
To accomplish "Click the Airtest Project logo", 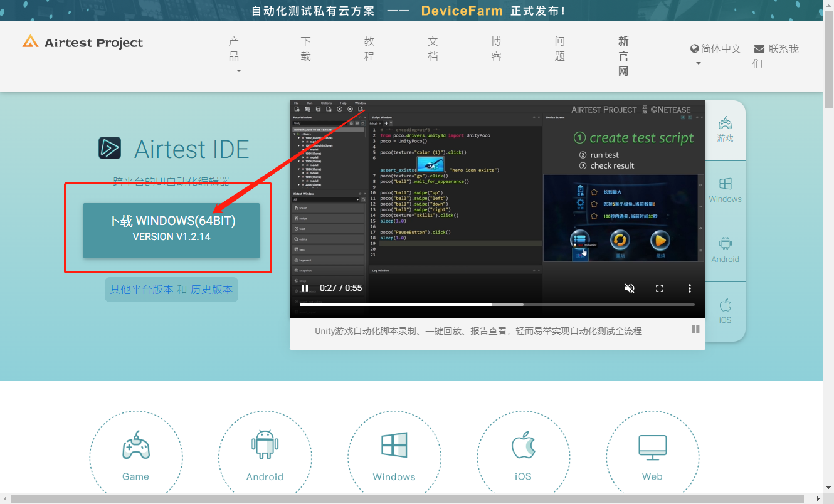I will pyautogui.click(x=82, y=43).
